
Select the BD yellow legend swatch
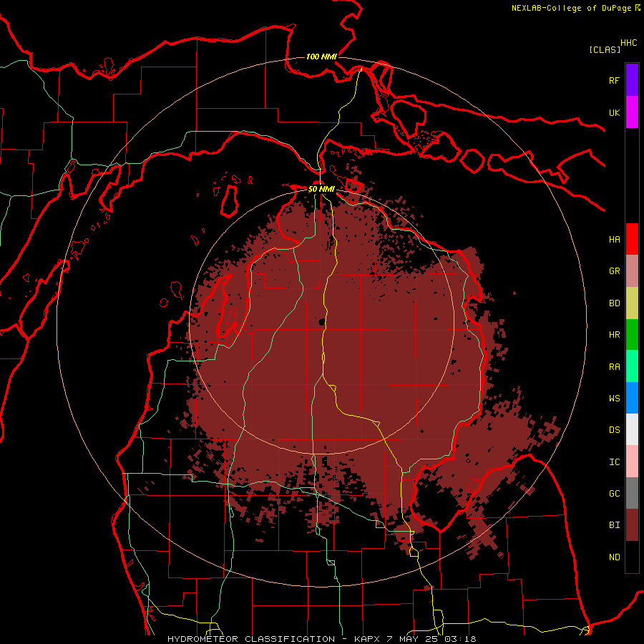[632, 303]
